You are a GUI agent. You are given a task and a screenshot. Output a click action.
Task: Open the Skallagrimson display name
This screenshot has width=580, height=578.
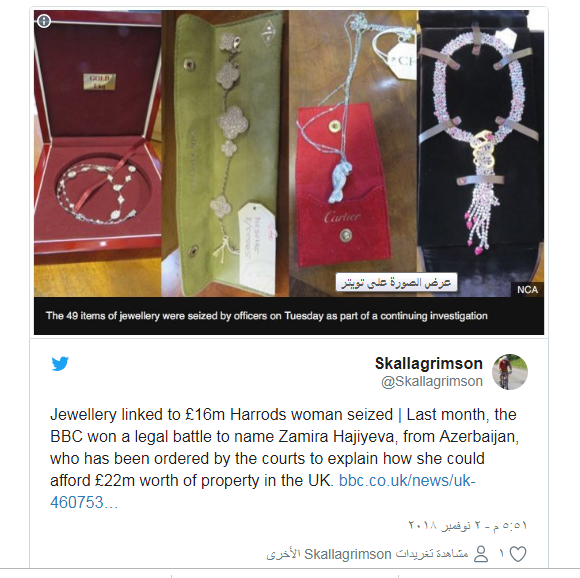[429, 364]
